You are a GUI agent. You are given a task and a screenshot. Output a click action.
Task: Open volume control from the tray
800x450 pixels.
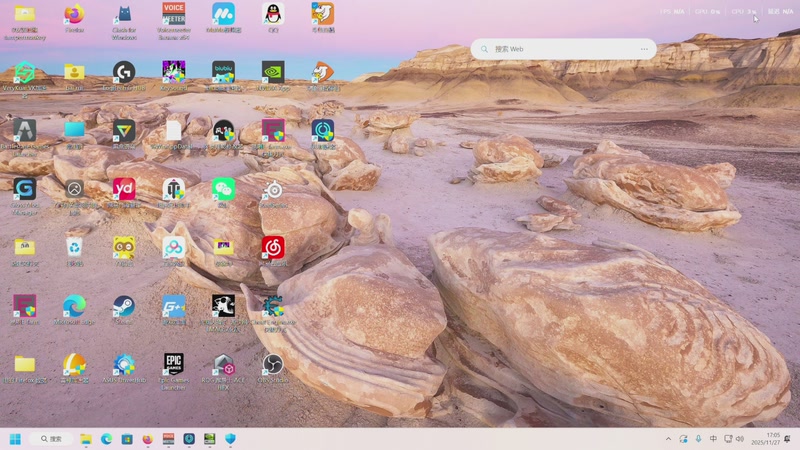pos(740,439)
